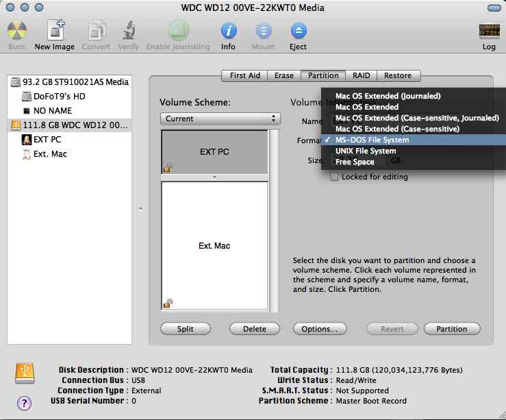Screen dimensions: 506x420
Task: Select Ext. Mac volume in sidebar
Action: pyautogui.click(x=69, y=154)
